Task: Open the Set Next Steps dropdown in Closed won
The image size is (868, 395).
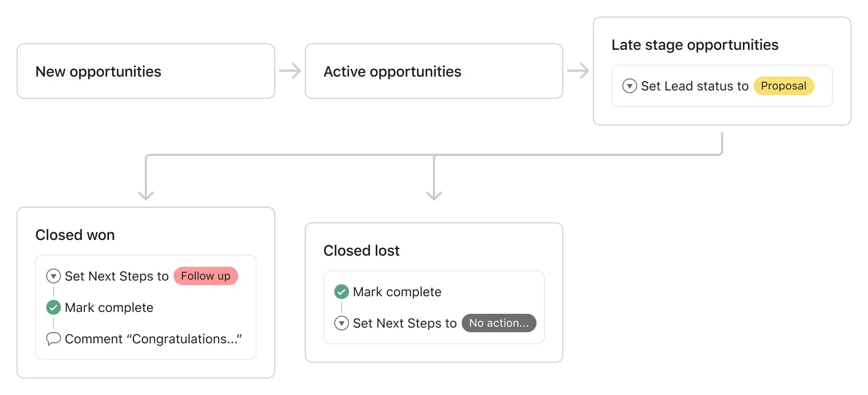Action: 54,276
